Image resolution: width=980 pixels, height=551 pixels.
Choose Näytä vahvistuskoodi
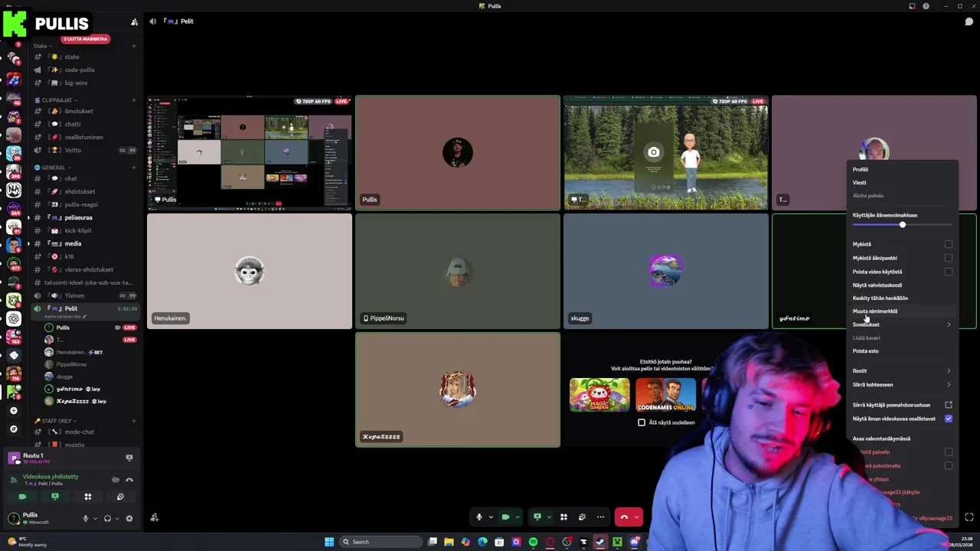(x=902, y=285)
